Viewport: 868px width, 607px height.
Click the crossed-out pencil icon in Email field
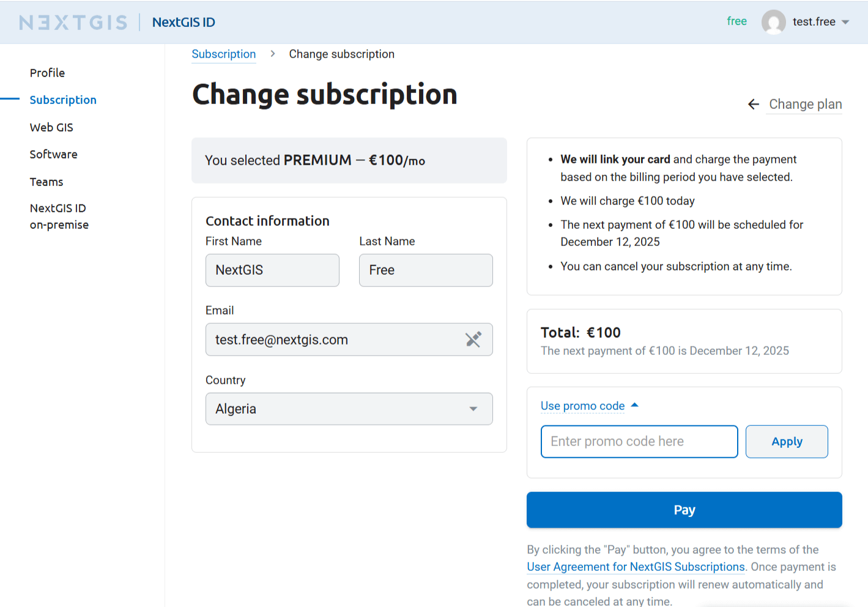click(473, 340)
